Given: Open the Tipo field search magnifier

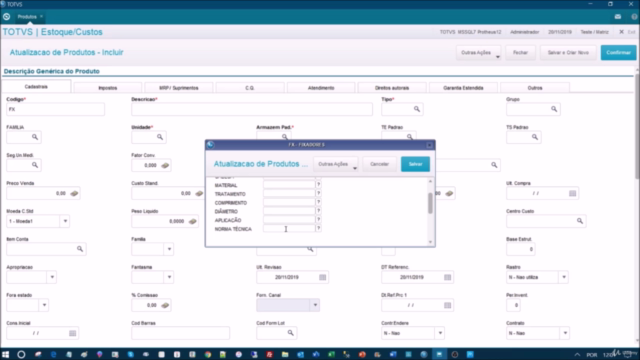Looking at the screenshot, I should 417,109.
